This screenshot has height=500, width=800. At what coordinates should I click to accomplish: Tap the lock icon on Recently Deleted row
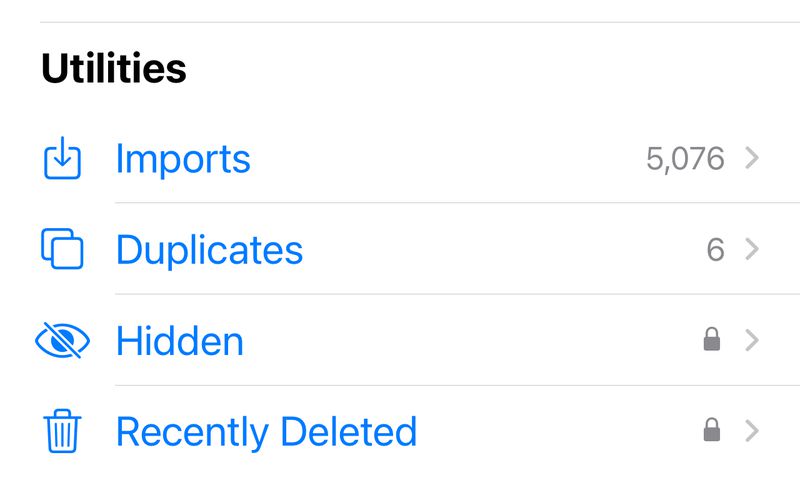pyautogui.click(x=711, y=431)
